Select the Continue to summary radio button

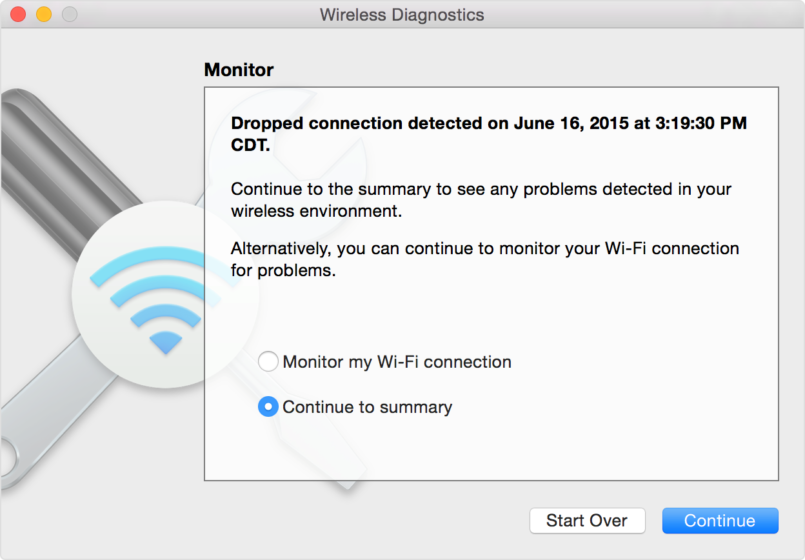268,407
